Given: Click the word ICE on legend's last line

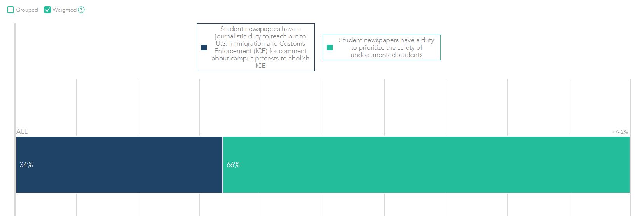Looking at the screenshot, I should coord(260,66).
